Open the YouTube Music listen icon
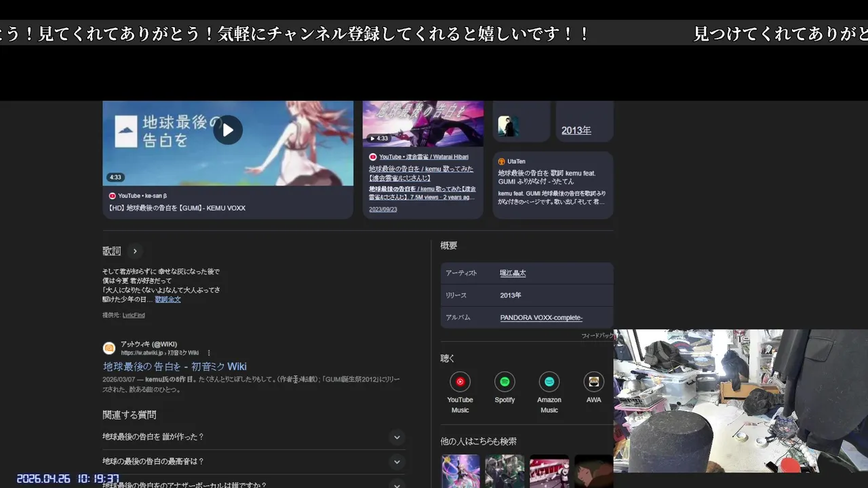 click(460, 382)
